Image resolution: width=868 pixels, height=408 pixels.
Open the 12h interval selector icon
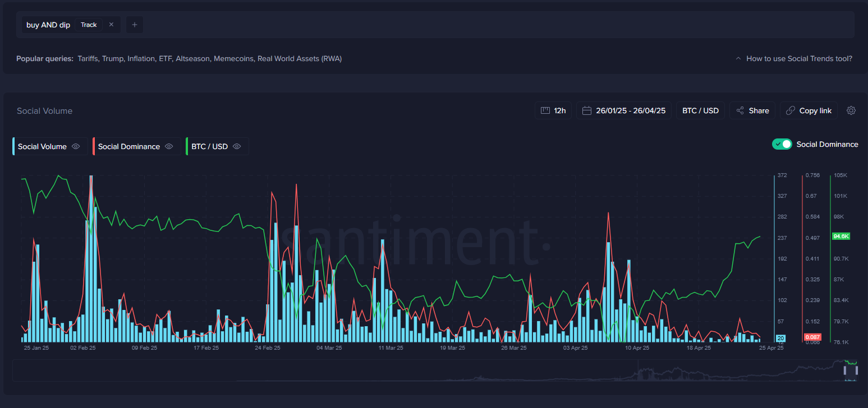pyautogui.click(x=545, y=110)
